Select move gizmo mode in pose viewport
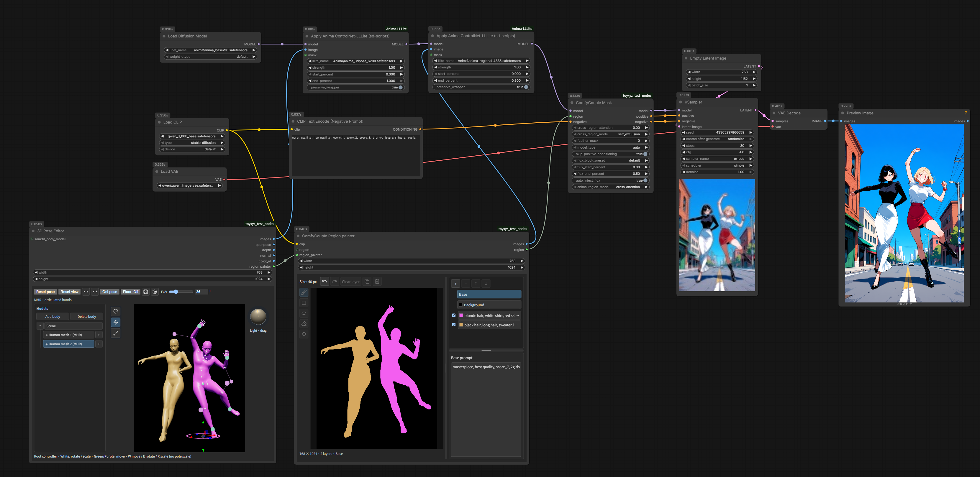980x477 pixels. point(116,322)
